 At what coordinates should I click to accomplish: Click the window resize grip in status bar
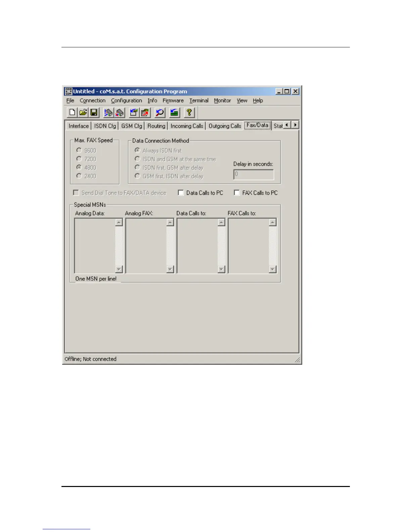(x=297, y=360)
